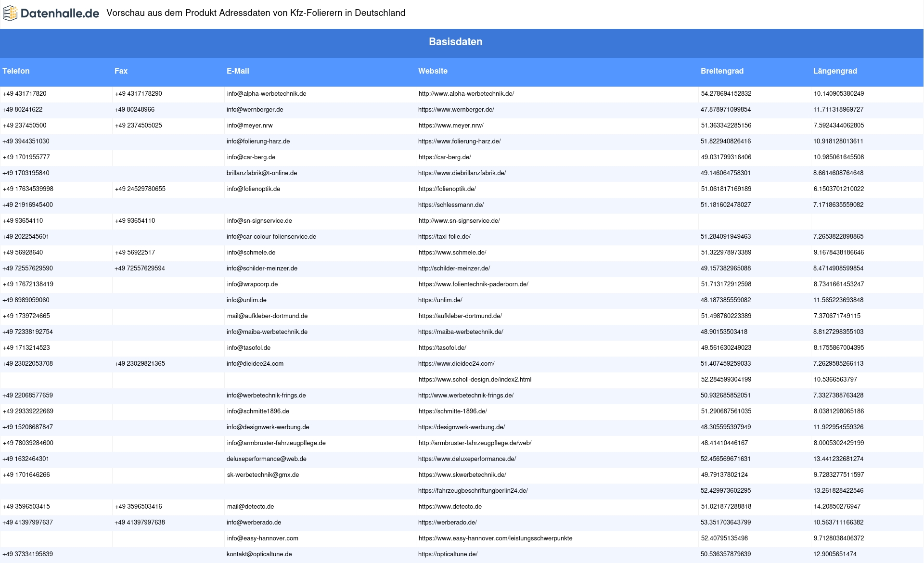The height and width of the screenshot is (563, 924).
Task: Select email info@werbetechnik-frings.de
Action: pos(266,396)
